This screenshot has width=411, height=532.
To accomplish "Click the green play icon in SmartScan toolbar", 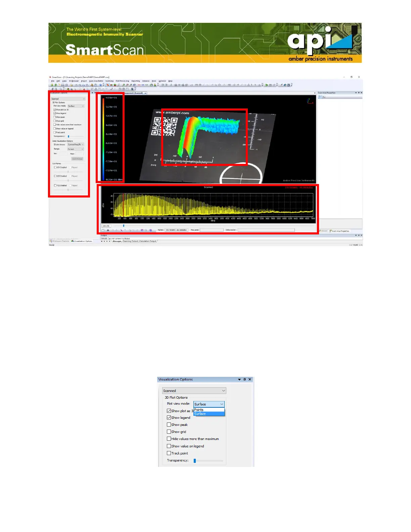I will click(x=267, y=85).
